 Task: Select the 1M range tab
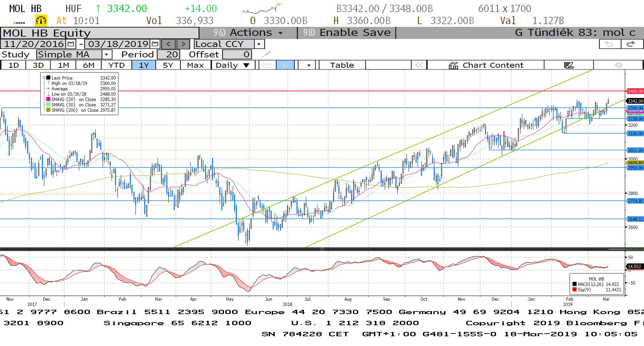click(x=63, y=65)
